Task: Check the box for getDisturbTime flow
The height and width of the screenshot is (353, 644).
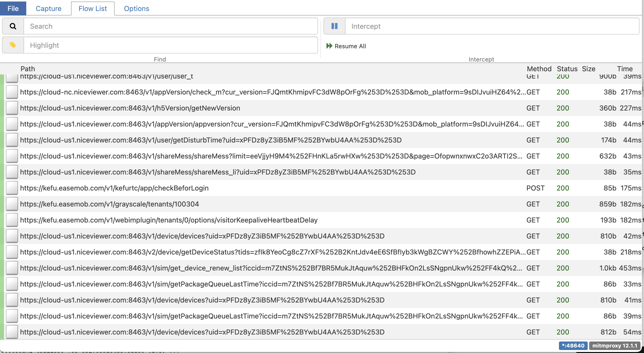Action: (12, 140)
